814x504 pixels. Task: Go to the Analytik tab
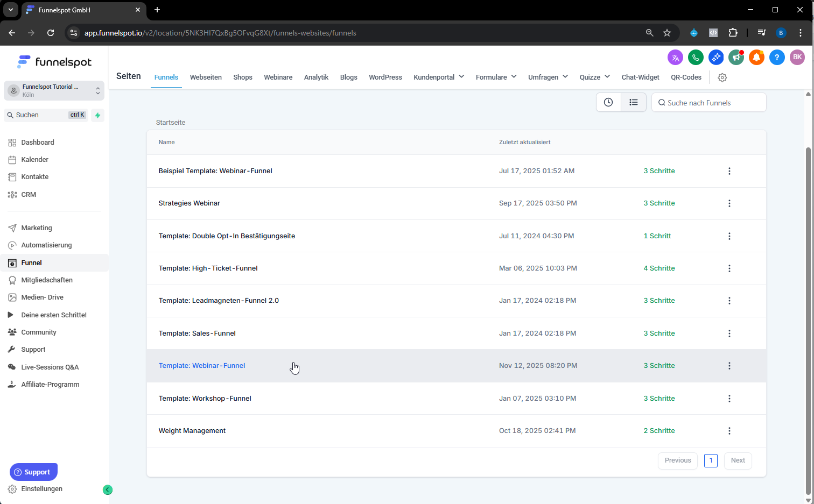(316, 77)
